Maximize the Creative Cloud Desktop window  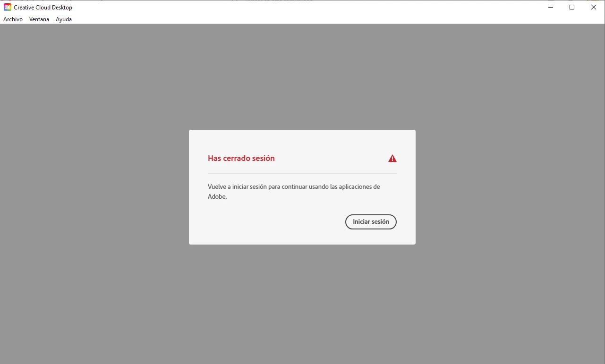coord(572,7)
